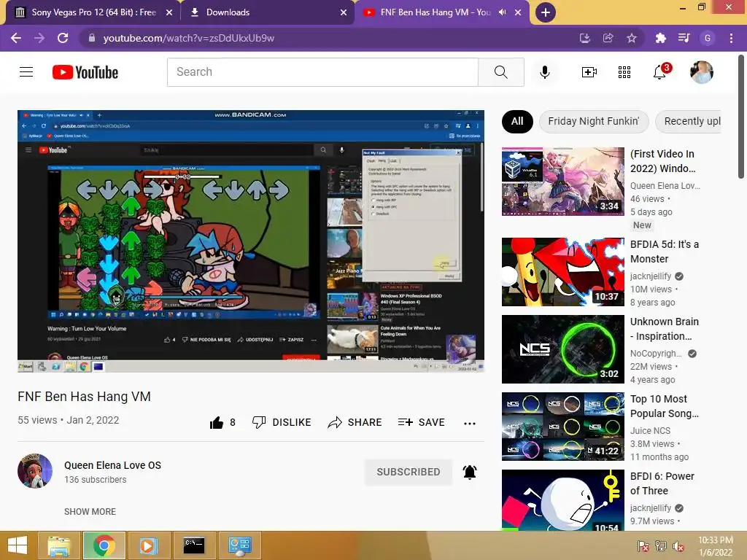
Task: Open Juice NCS channel name
Action: 650,430
